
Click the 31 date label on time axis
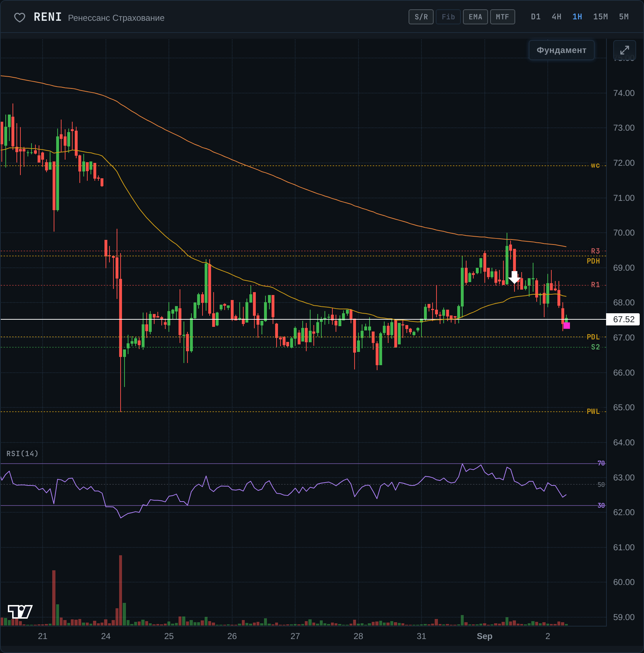click(421, 636)
